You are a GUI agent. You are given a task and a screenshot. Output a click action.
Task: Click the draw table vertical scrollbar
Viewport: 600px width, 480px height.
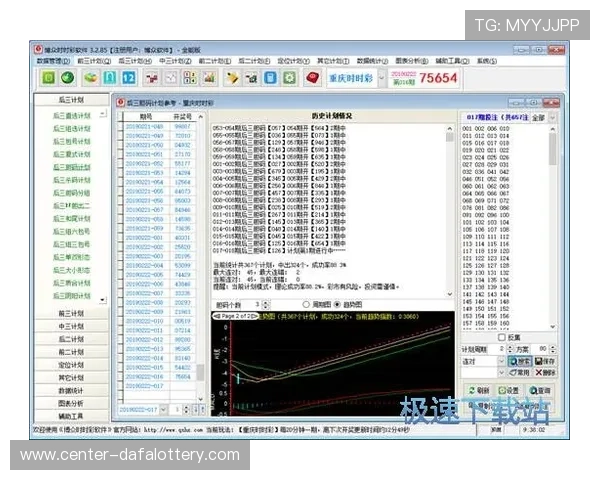[201, 256]
